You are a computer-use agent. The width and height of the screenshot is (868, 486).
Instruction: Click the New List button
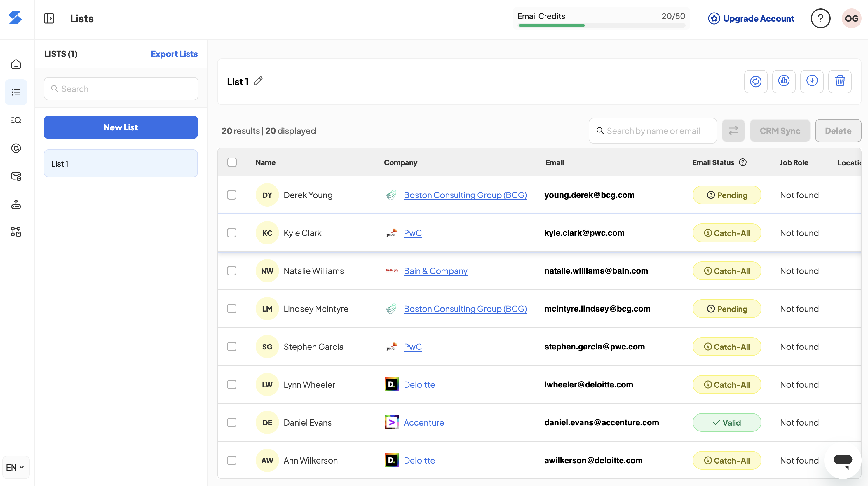tap(121, 127)
